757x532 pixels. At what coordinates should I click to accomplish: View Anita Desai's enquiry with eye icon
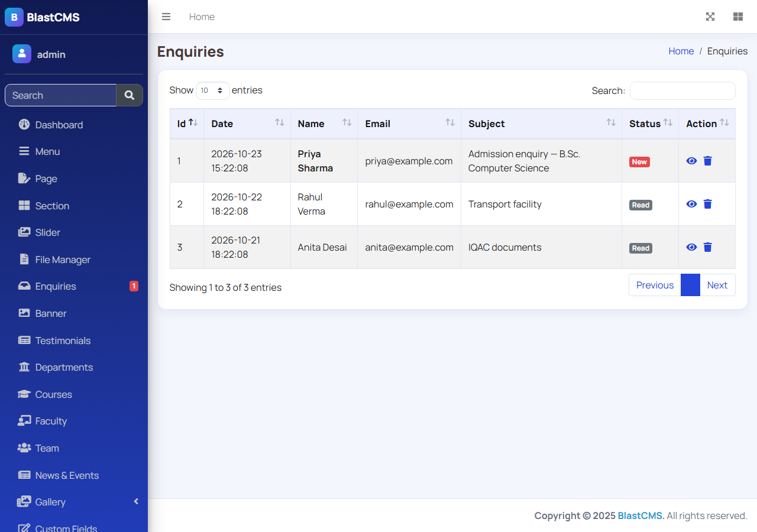[691, 247]
